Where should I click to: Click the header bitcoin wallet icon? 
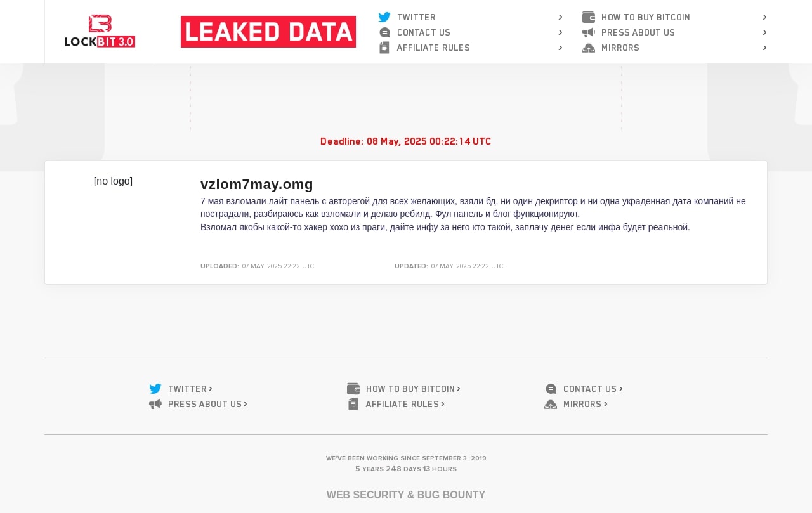[x=589, y=17]
